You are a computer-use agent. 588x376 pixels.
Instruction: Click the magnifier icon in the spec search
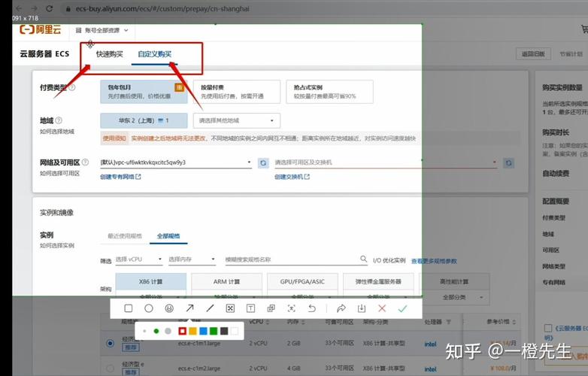pyautogui.click(x=363, y=259)
